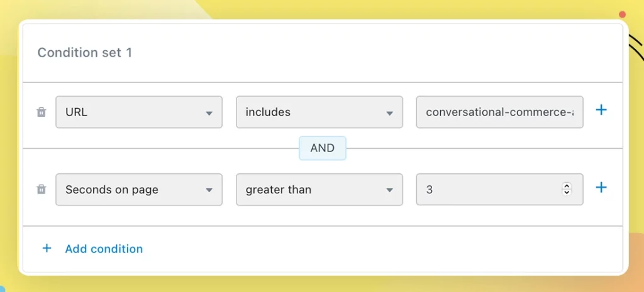Click the red dot indicator at top right

click(x=622, y=14)
